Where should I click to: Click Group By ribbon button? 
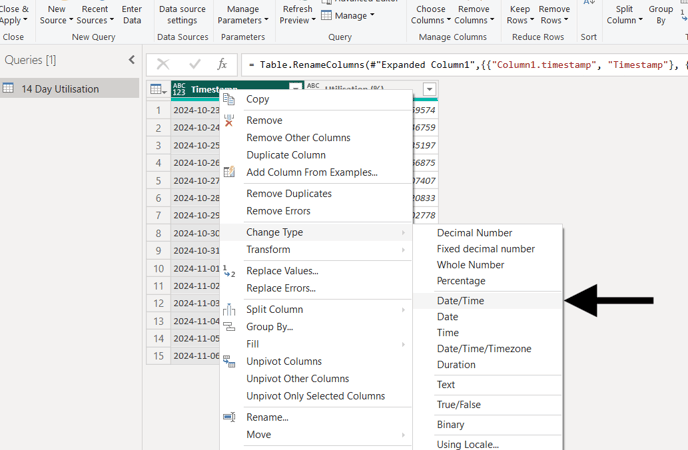tap(660, 14)
